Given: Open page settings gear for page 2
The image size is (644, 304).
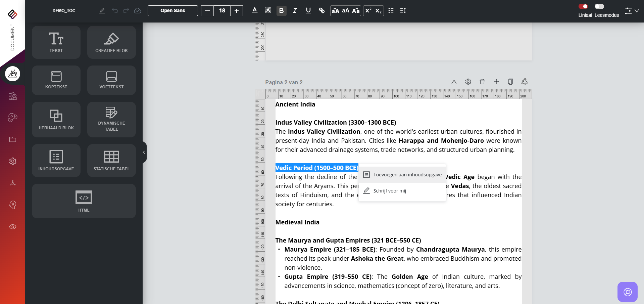Looking at the screenshot, I should 468,82.
